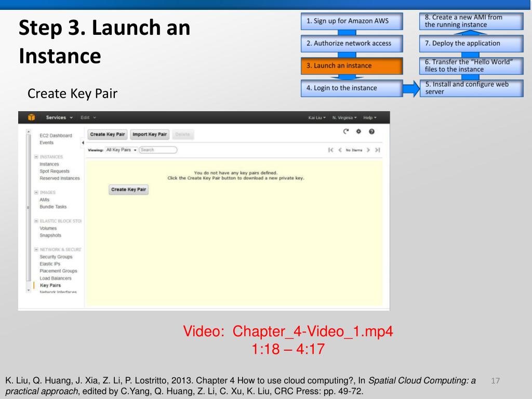This screenshot has height=399, width=532.
Task: Open AMIs in the sidebar
Action: (45, 199)
